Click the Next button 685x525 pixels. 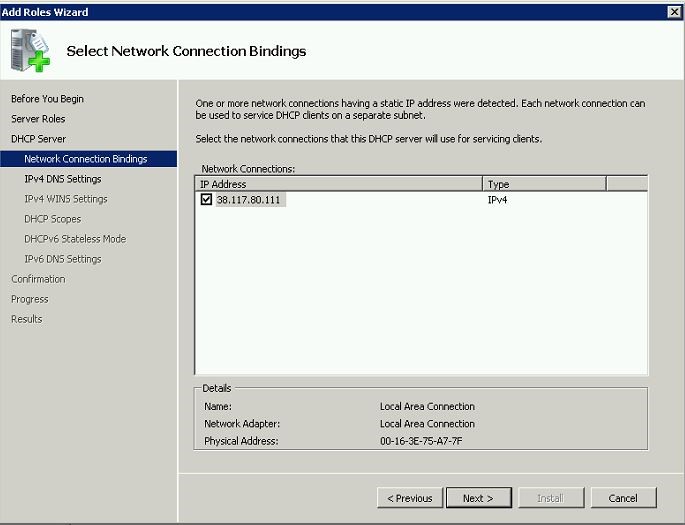(479, 498)
